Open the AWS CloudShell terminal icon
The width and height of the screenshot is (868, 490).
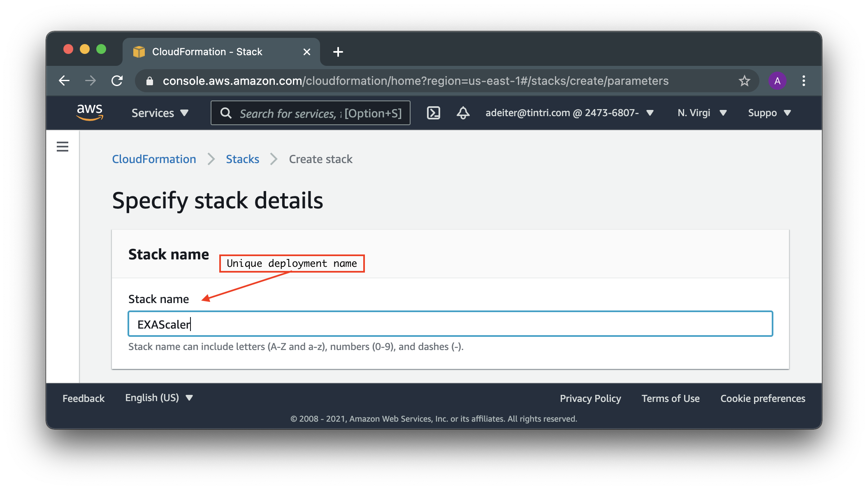click(x=434, y=113)
